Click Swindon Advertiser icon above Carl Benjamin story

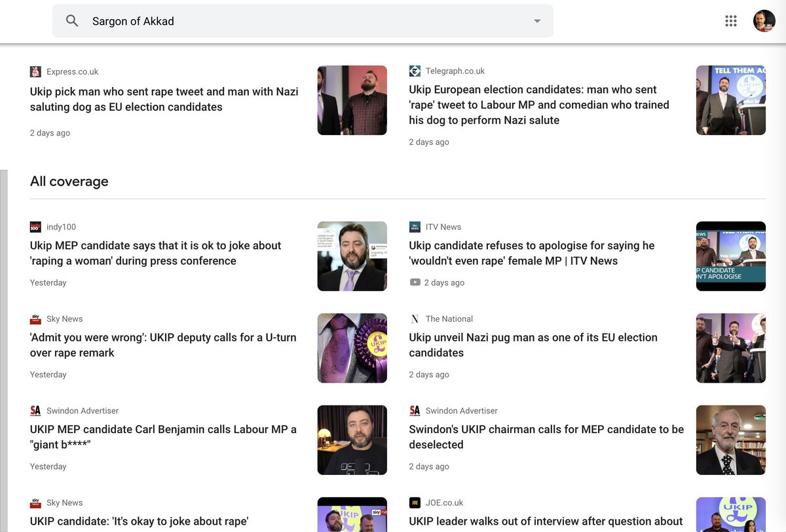click(35, 411)
